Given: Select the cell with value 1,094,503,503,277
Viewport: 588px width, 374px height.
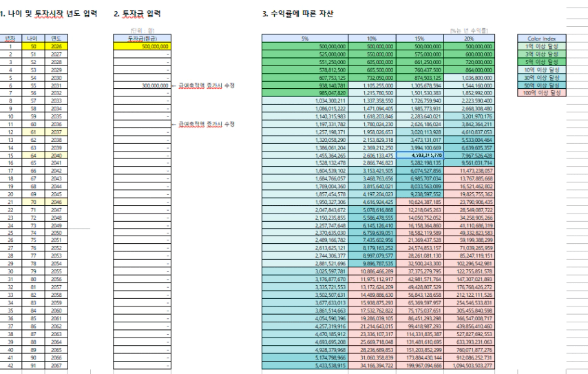Looking at the screenshot, I should [469, 365].
